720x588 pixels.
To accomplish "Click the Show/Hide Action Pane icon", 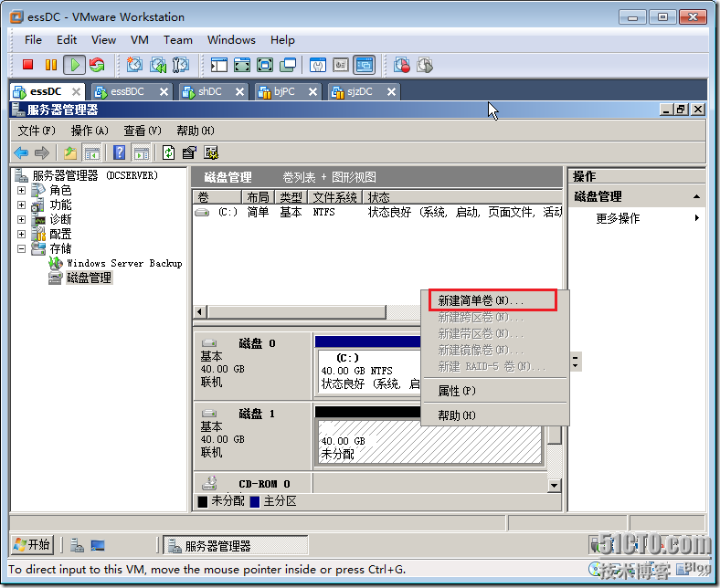I will [x=142, y=152].
